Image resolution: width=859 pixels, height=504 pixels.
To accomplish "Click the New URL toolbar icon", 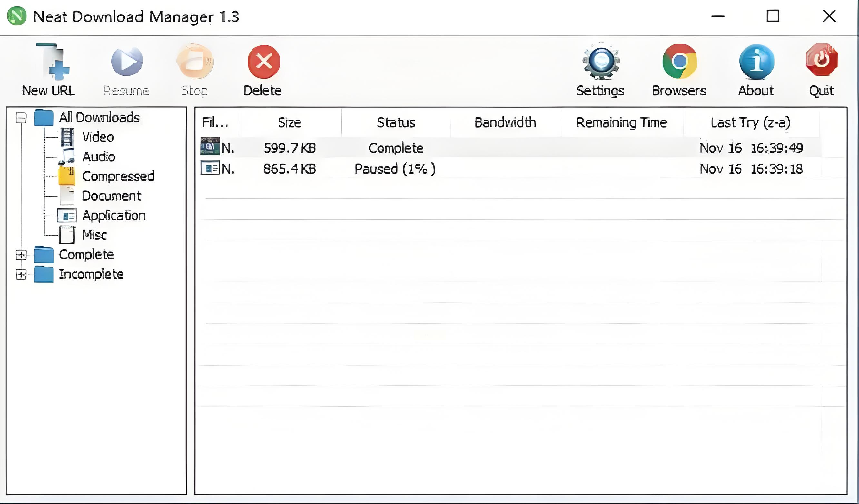I will click(x=53, y=62).
